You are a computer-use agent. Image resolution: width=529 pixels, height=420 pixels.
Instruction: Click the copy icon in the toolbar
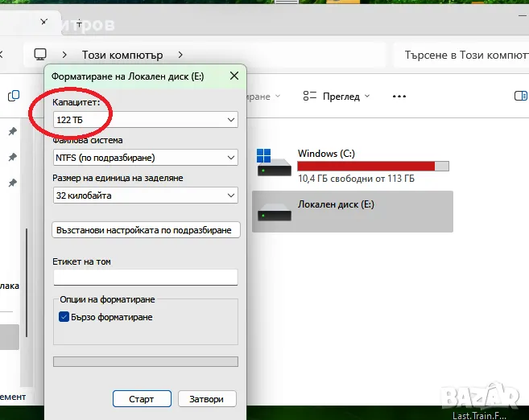coord(14,96)
